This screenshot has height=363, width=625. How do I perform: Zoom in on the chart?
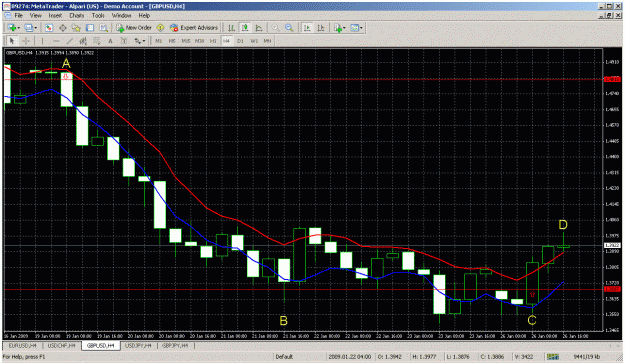(275, 27)
